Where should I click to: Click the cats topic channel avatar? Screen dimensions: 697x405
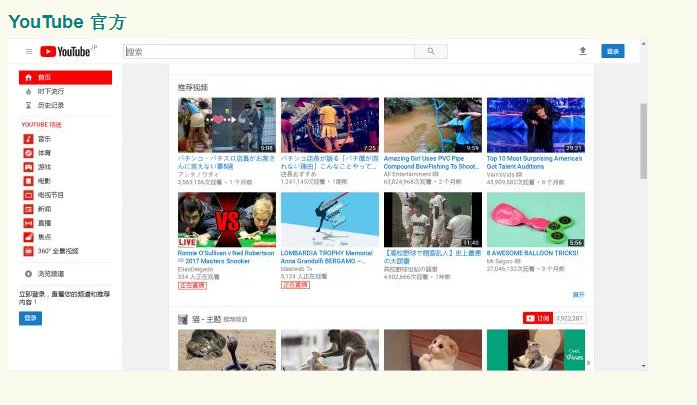tap(183, 319)
